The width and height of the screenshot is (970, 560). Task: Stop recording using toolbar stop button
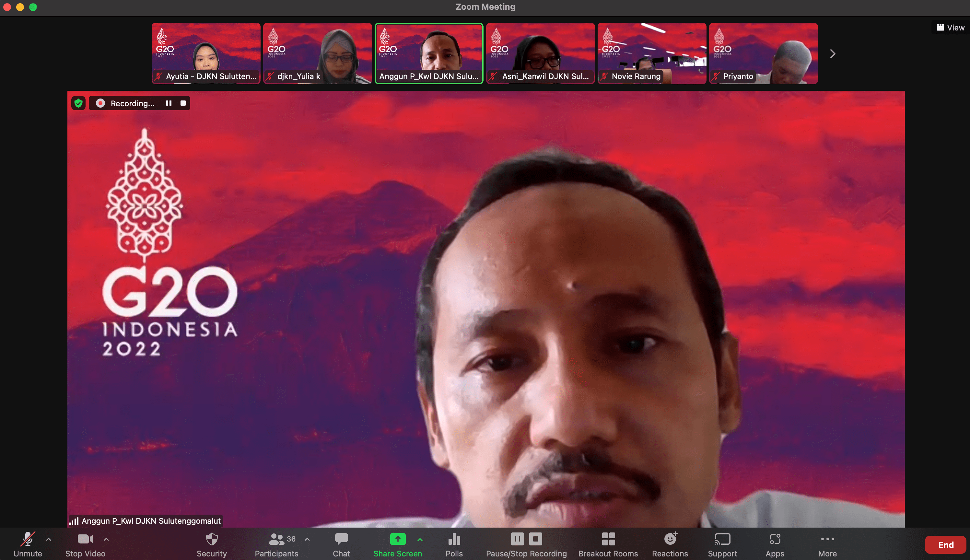click(535, 539)
